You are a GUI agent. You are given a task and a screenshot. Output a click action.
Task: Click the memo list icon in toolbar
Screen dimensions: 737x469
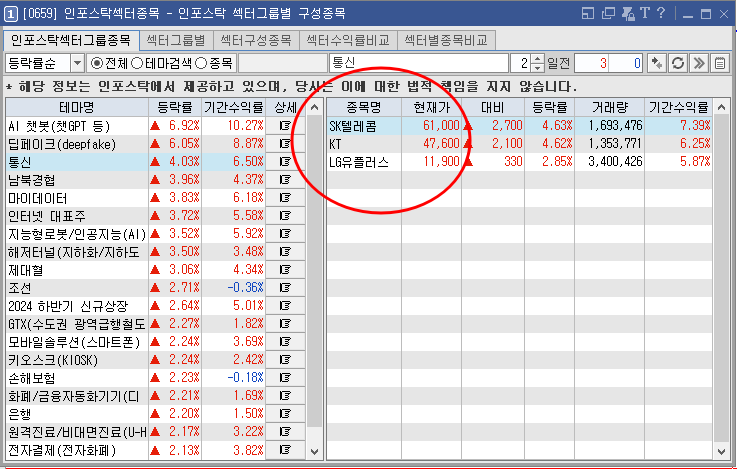point(720,63)
